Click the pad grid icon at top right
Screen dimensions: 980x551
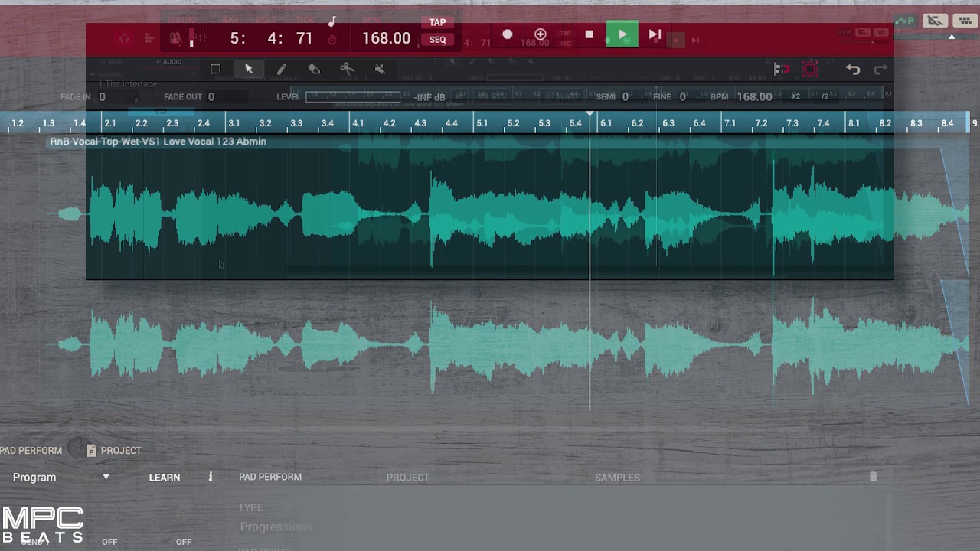965,21
